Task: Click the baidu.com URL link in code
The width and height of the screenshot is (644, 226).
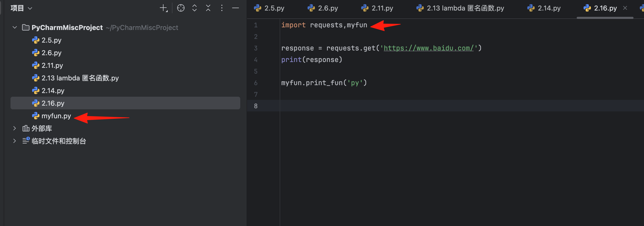Action: click(x=428, y=48)
